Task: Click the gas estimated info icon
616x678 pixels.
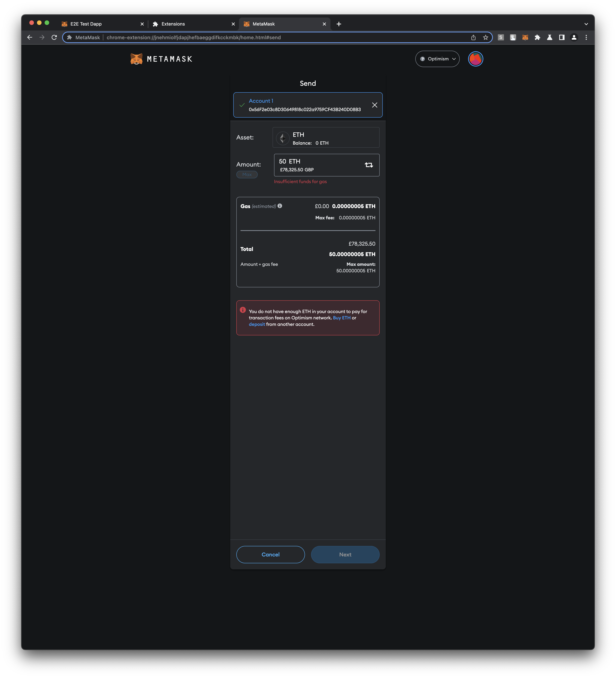Action: [280, 206]
